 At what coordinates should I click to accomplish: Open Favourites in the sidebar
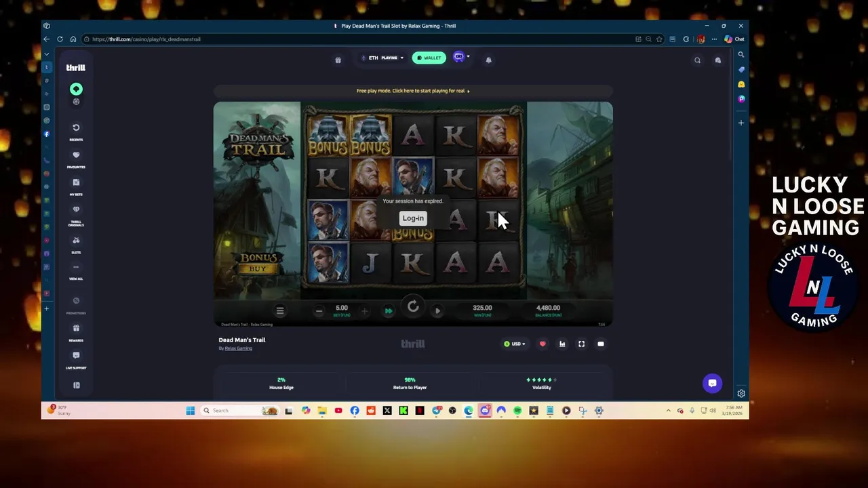(76, 159)
